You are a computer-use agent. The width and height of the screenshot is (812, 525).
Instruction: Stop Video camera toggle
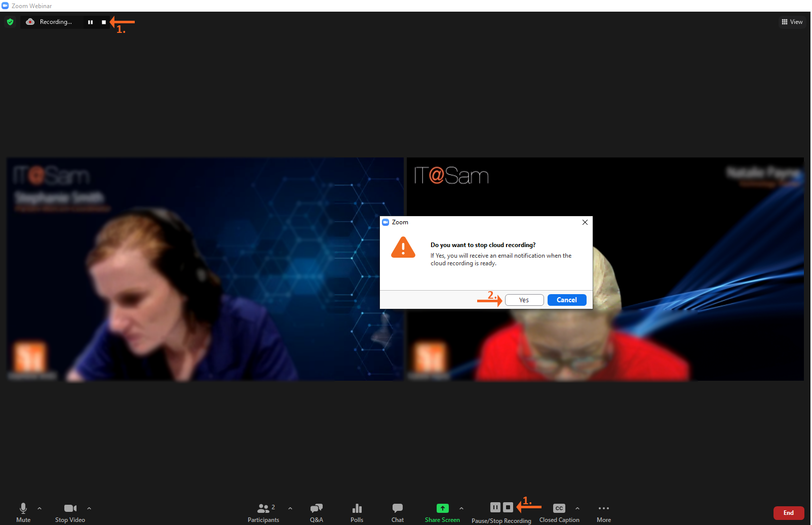coord(70,512)
